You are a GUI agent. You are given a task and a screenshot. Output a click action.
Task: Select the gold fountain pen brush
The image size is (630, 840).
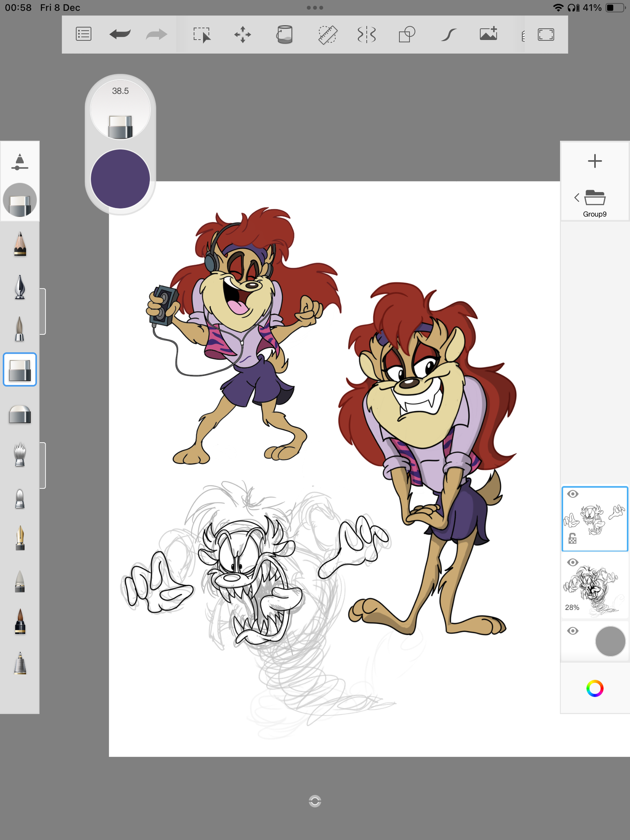[x=20, y=538]
